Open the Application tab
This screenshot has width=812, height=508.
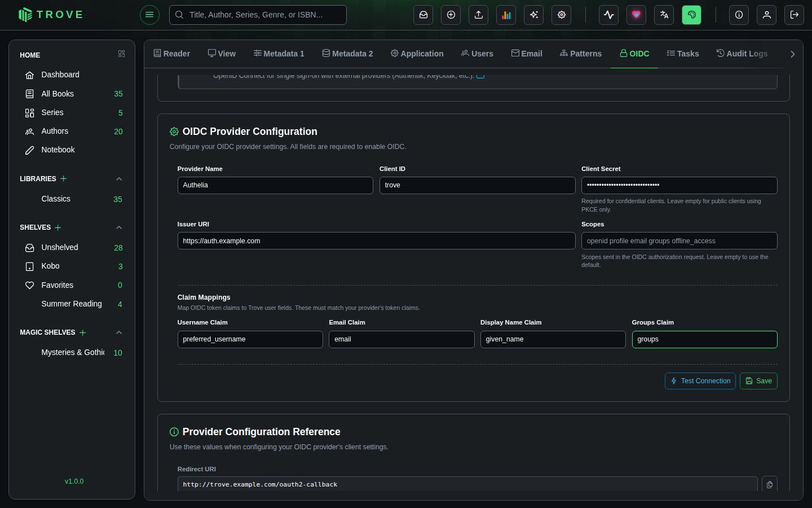tap(417, 54)
